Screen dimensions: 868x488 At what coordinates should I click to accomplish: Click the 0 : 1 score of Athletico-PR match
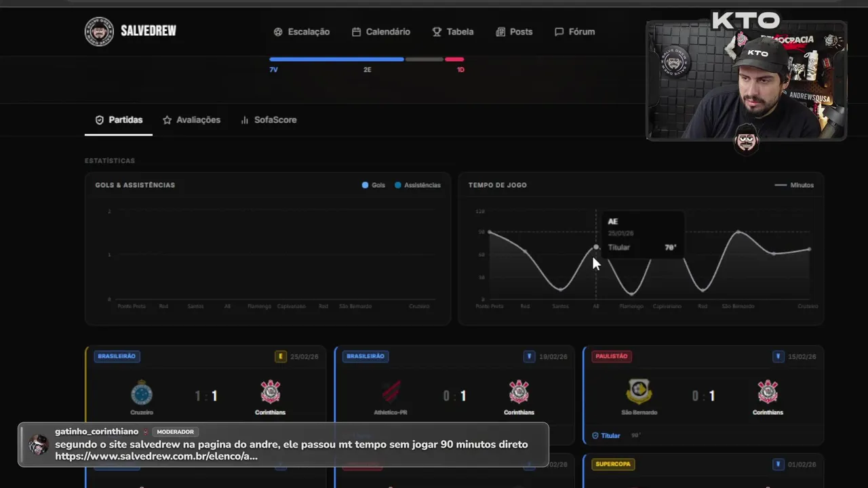click(454, 396)
